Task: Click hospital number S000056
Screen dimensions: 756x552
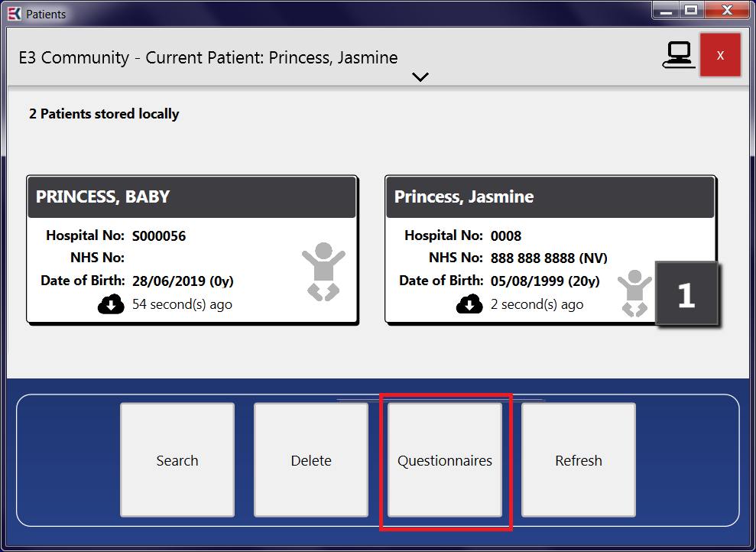Action: click(x=159, y=236)
